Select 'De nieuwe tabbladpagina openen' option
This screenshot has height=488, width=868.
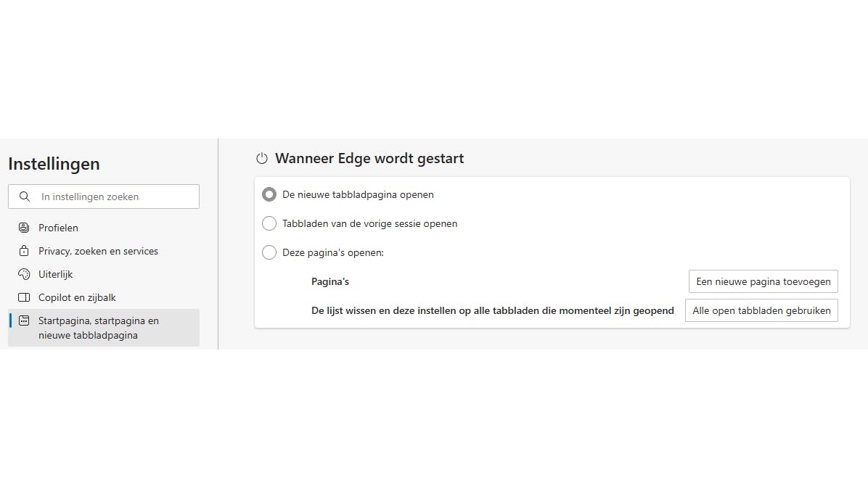pyautogui.click(x=269, y=194)
